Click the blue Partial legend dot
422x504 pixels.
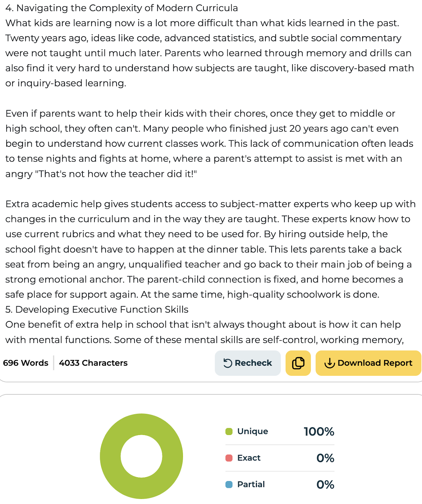pos(229,484)
